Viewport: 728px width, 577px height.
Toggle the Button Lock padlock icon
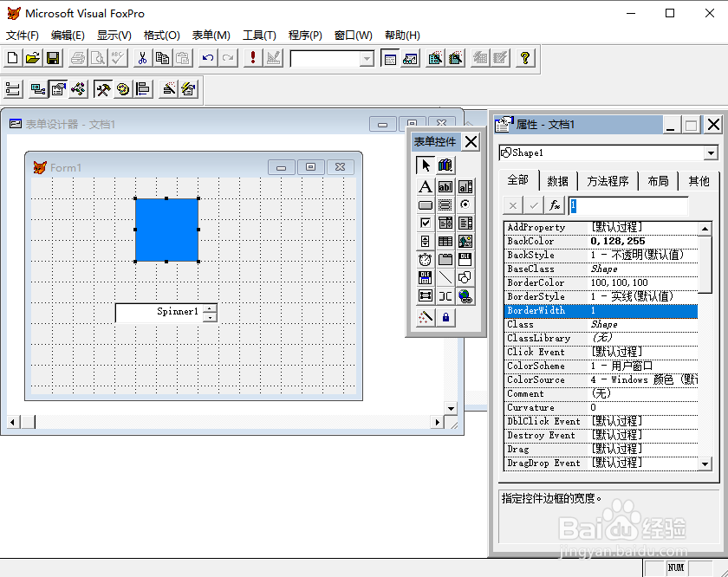[445, 317]
